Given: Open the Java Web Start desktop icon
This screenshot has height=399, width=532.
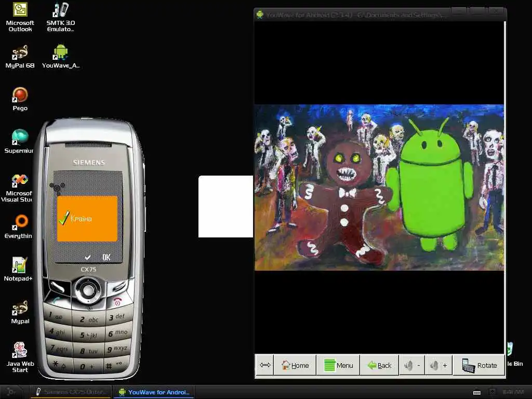Looking at the screenshot, I should point(20,357).
